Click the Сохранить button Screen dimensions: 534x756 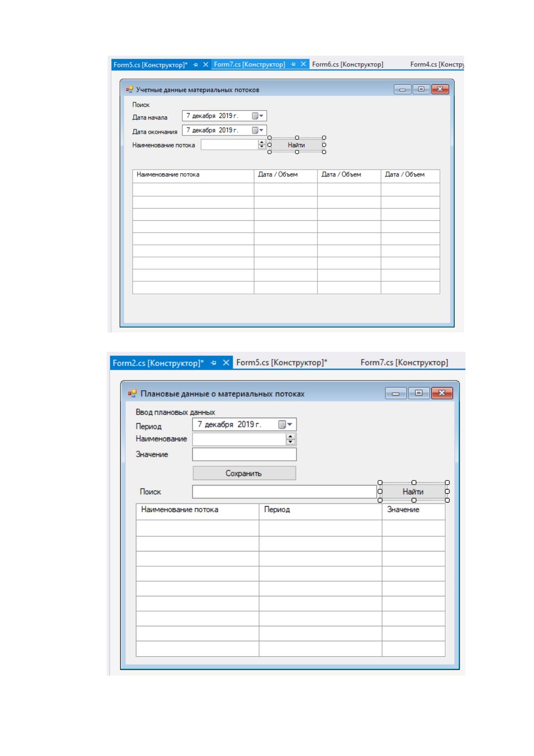pyautogui.click(x=244, y=473)
